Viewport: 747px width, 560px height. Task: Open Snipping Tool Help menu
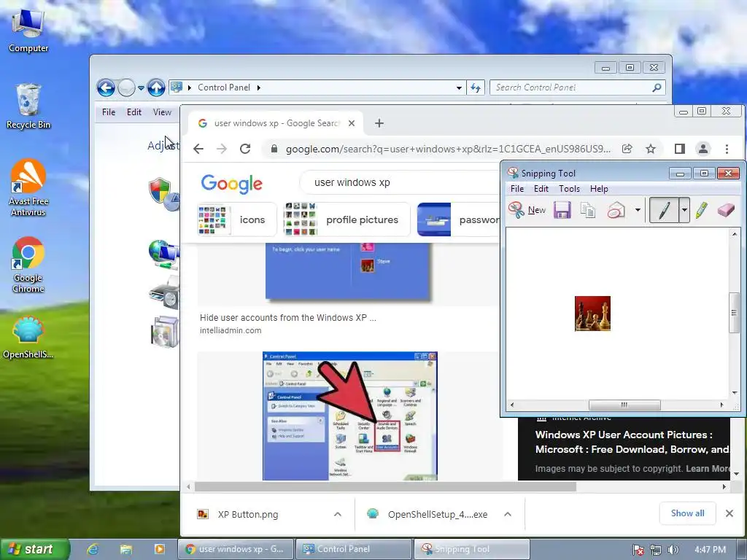599,189
